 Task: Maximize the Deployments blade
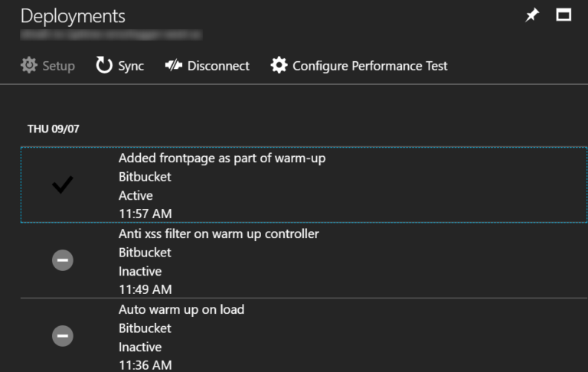pyautogui.click(x=563, y=15)
